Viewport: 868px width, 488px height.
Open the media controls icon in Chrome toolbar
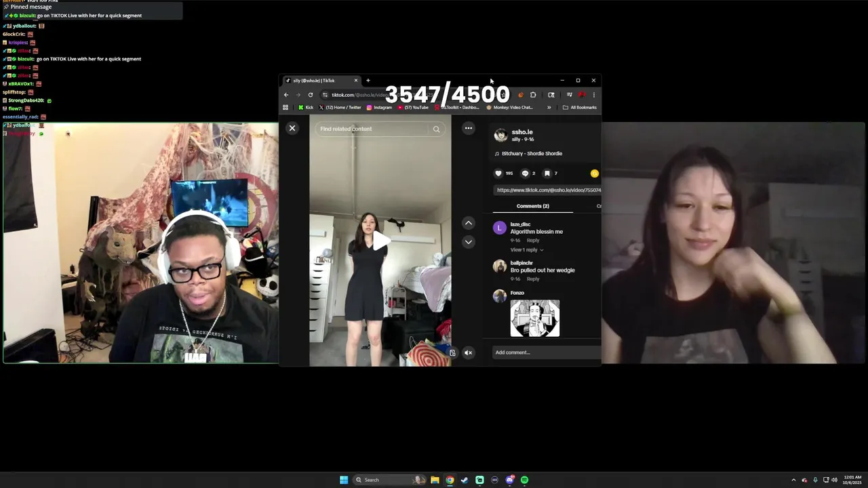click(x=569, y=95)
